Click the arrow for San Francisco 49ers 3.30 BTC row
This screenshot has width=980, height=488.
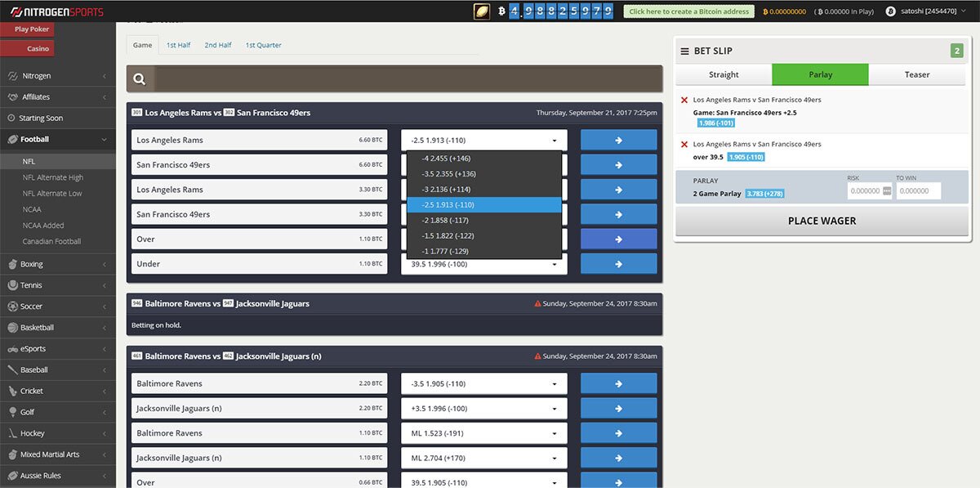point(618,214)
